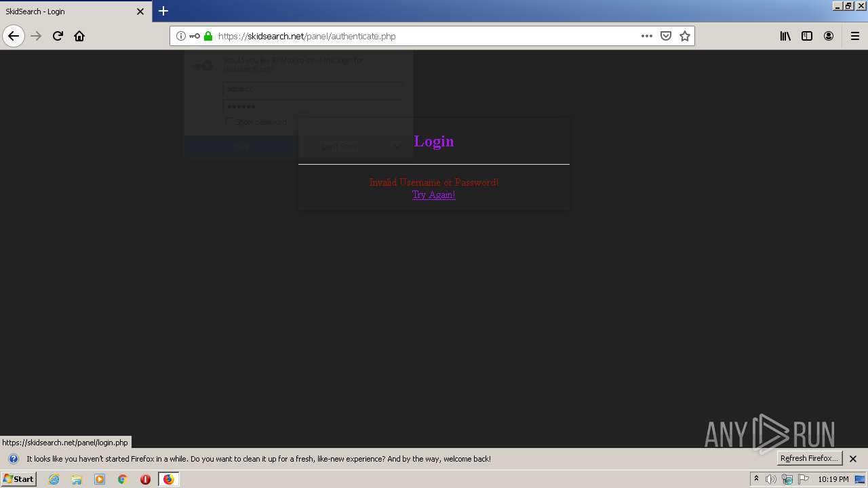Close the SkidSearch - Login tab
The height and width of the screenshot is (488, 868).
(x=140, y=12)
